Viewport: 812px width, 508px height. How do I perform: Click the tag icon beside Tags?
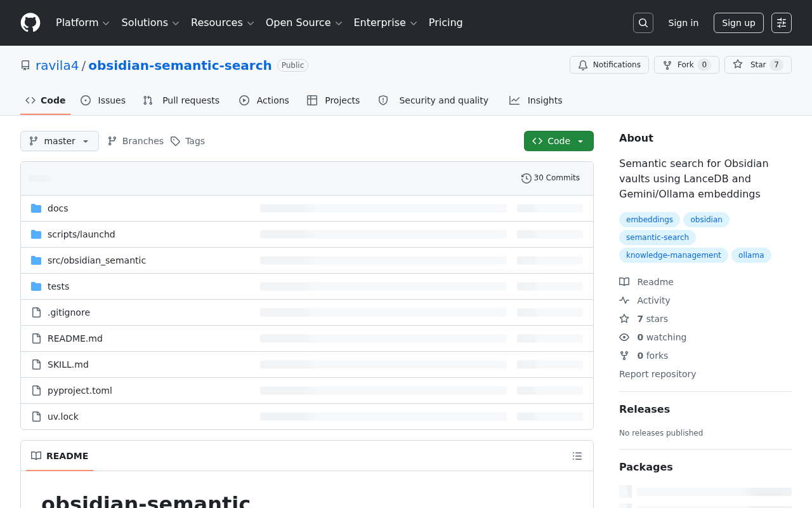[175, 141]
